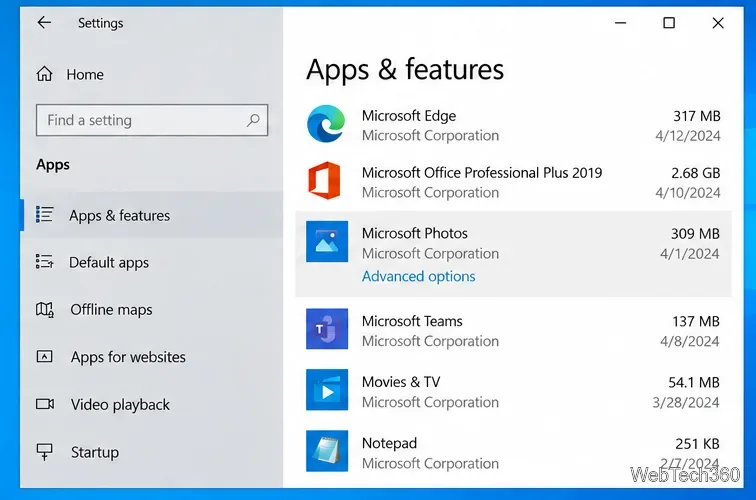Select the Microsoft Teams entry name
756x500 pixels.
pyautogui.click(x=412, y=321)
